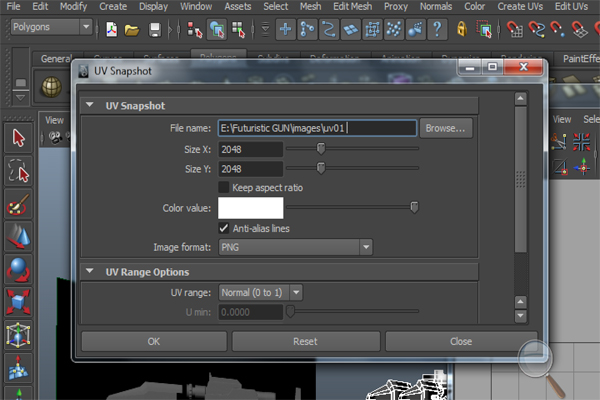
Task: Switch to the PaintEffects shelf tab
Action: pyautogui.click(x=581, y=59)
